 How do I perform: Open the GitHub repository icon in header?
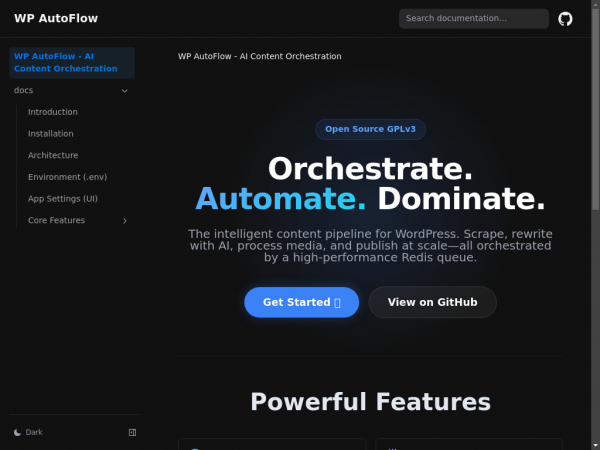565,19
